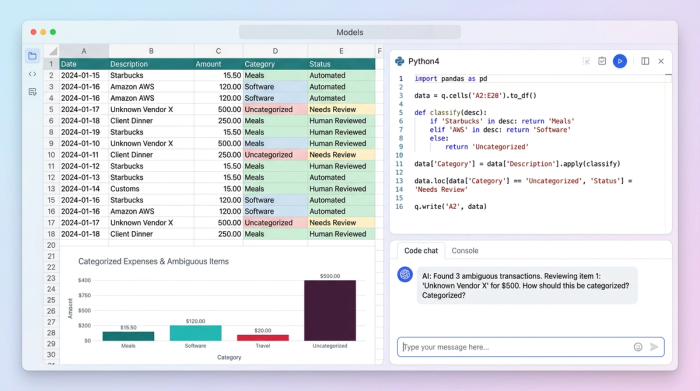Screen dimensions: 700x391
Task: Click the AI avatar icon in chat
Action: tap(405, 274)
